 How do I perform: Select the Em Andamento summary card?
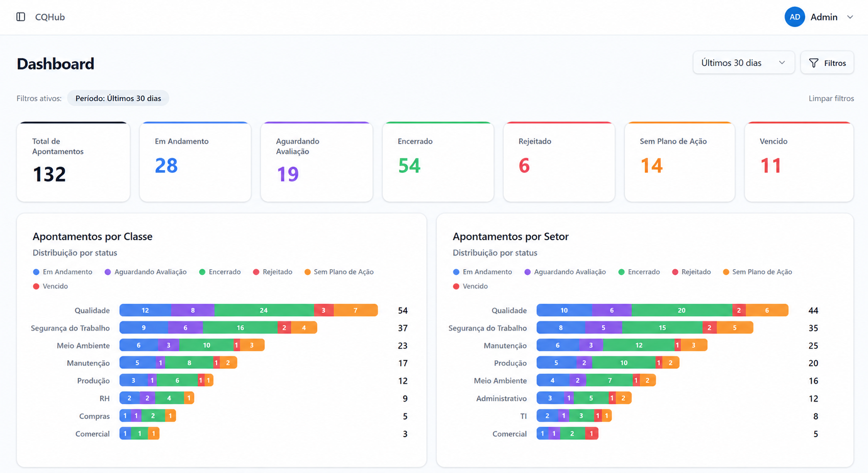195,161
